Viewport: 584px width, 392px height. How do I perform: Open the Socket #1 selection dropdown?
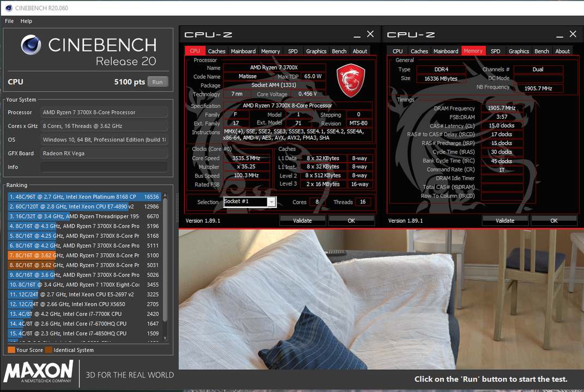(x=271, y=202)
